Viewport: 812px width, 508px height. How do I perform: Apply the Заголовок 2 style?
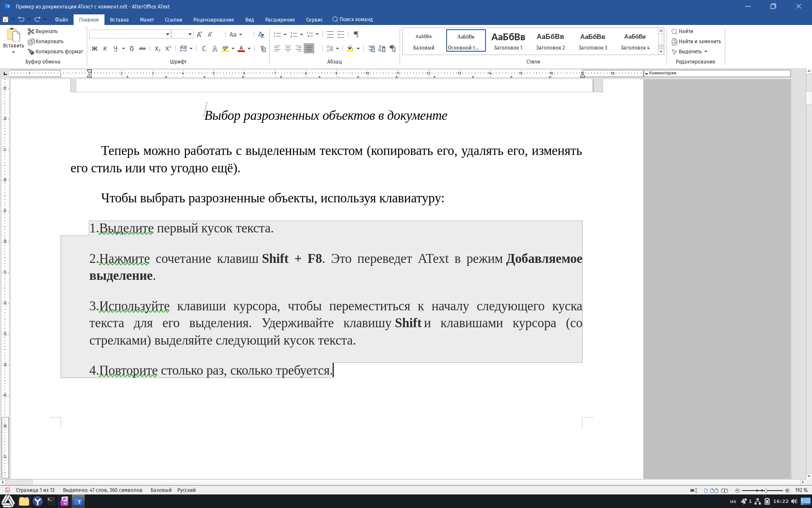tap(550, 41)
